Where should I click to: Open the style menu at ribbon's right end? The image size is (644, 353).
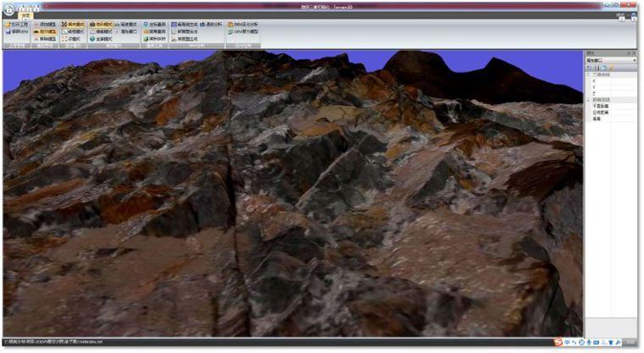point(620,15)
